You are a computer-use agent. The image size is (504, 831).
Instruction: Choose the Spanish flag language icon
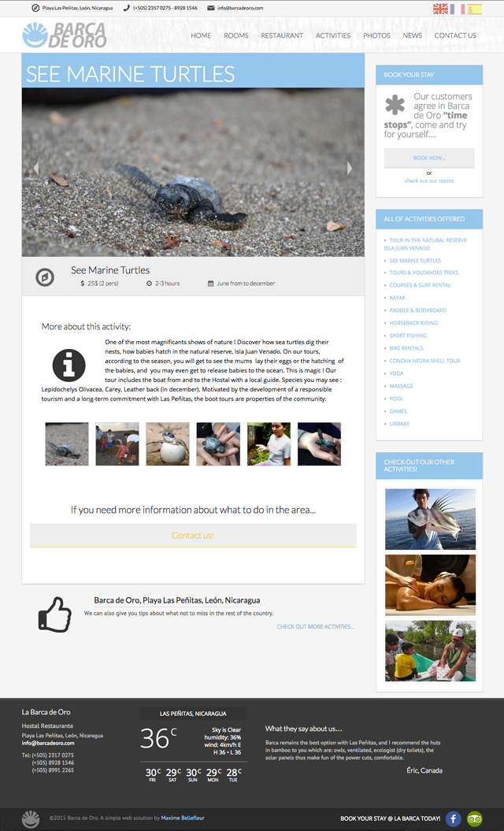(474, 9)
